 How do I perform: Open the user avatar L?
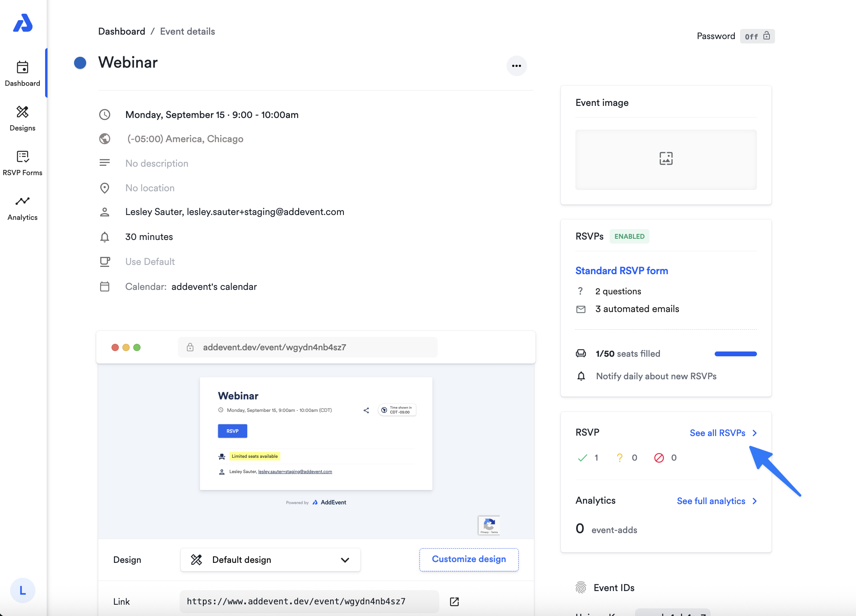tap(23, 590)
